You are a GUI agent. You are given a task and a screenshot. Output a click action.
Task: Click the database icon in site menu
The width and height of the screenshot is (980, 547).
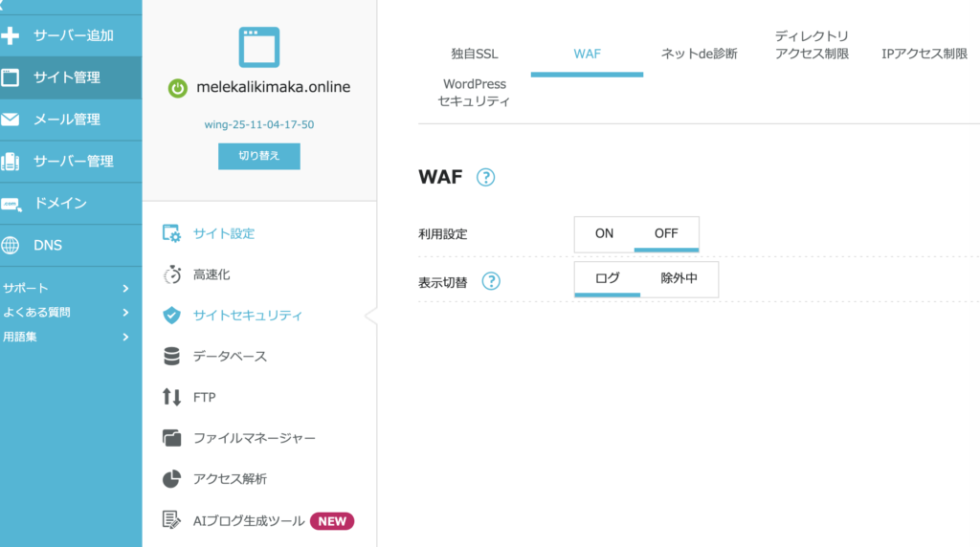point(172,356)
